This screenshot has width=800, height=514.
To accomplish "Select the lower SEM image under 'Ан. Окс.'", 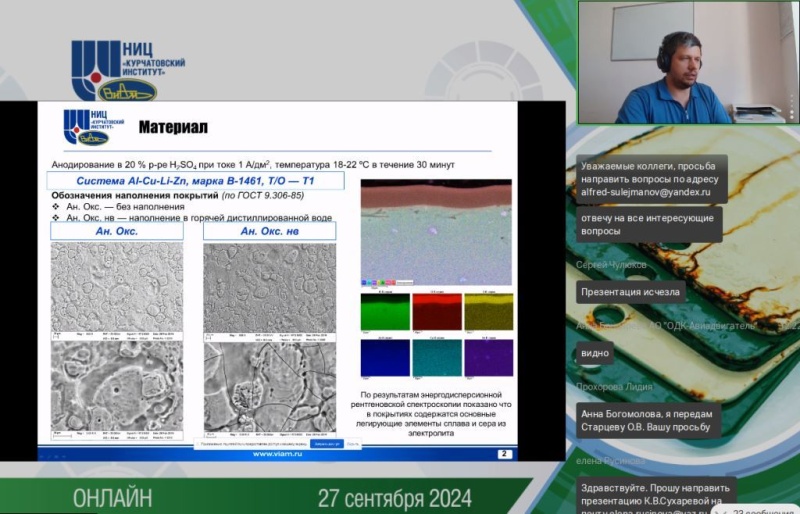I will pyautogui.click(x=117, y=386).
